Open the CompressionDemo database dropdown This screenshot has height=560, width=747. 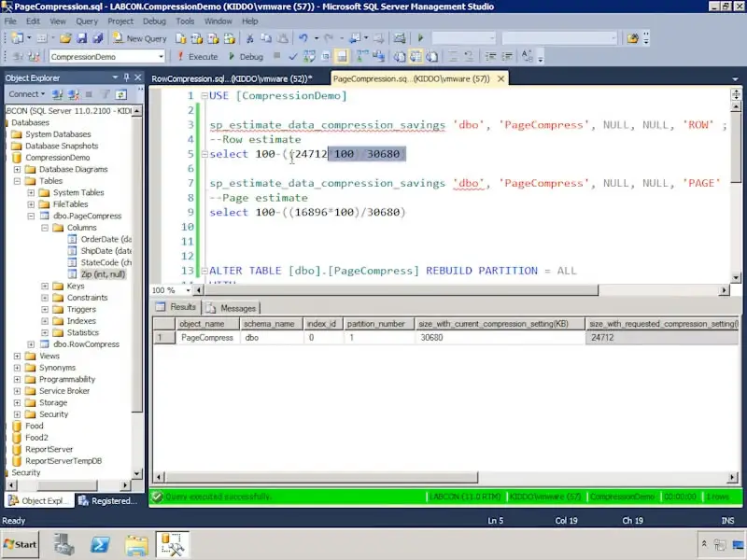(161, 57)
